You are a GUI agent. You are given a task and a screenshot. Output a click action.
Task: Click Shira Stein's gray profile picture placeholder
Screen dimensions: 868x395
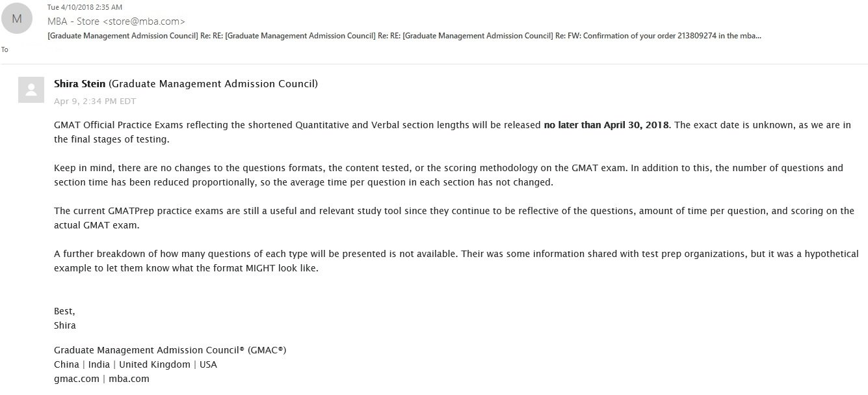[x=31, y=90]
